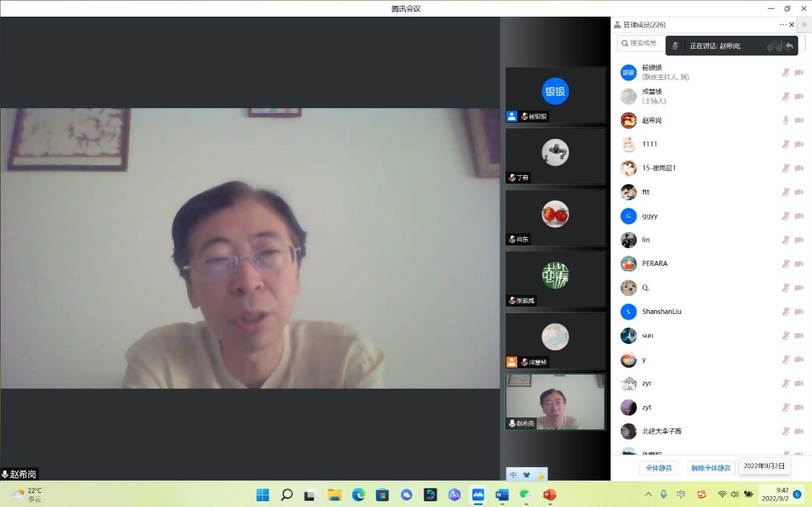Open Tencent Meeting icon in taskbar
This screenshot has width=812, height=507.
(478, 494)
